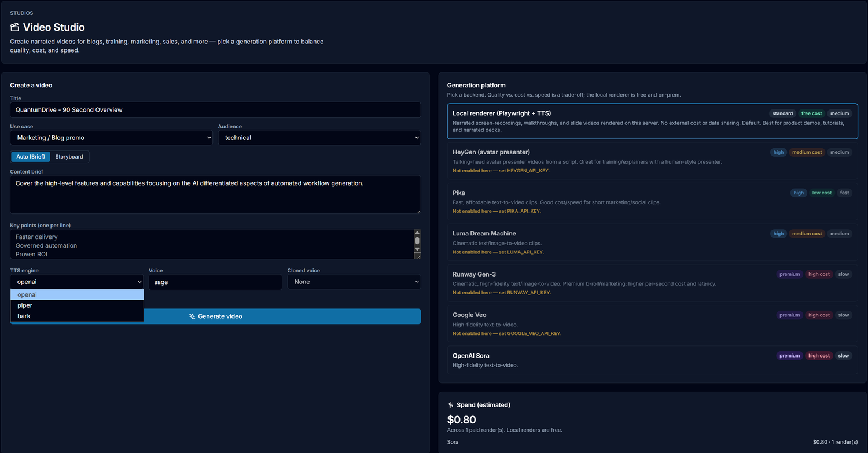
Task: Click the Create a video heading
Action: tap(31, 86)
